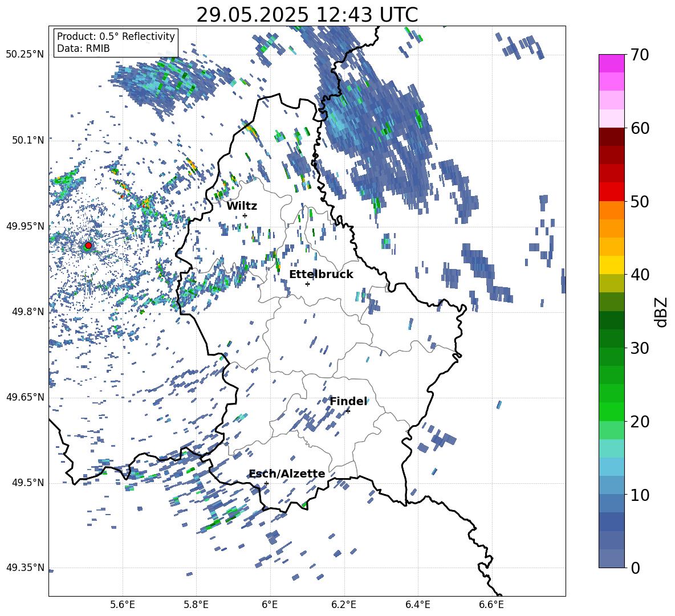Click the 6.6°E longitude label

coord(491,605)
